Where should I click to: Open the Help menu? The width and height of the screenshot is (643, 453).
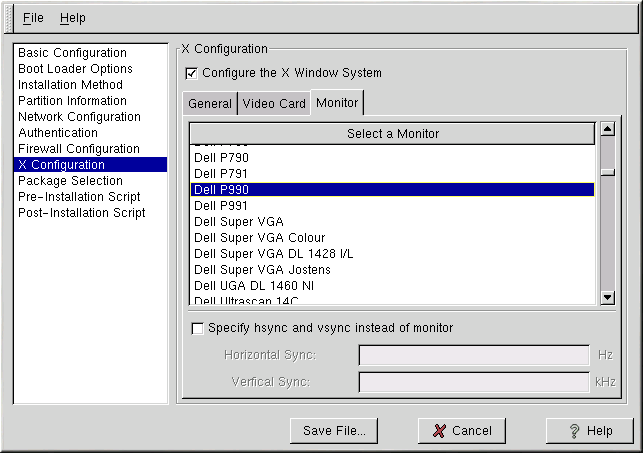[x=73, y=18]
